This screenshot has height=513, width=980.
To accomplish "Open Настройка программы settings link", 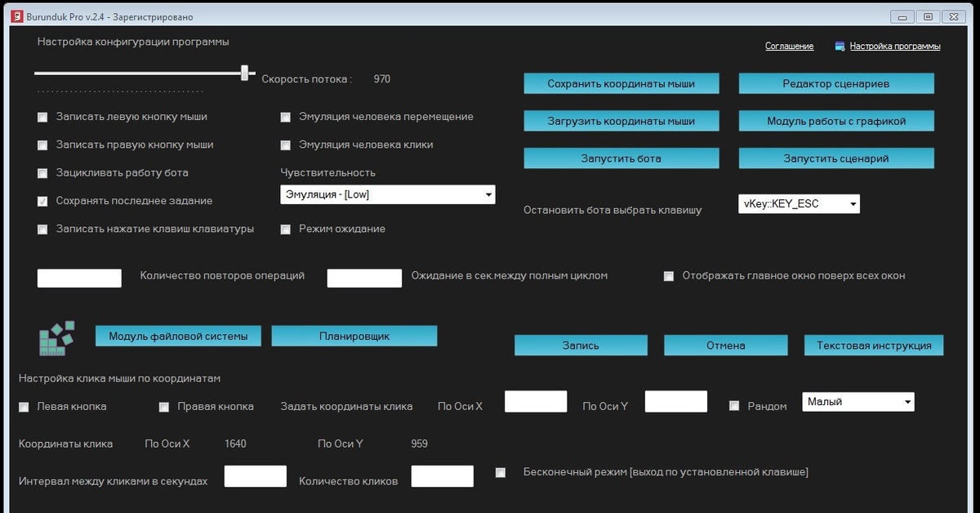I will click(895, 47).
